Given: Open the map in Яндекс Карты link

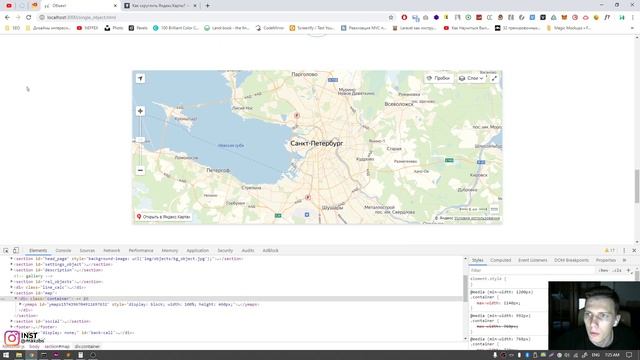Looking at the screenshot, I should coord(164,217).
